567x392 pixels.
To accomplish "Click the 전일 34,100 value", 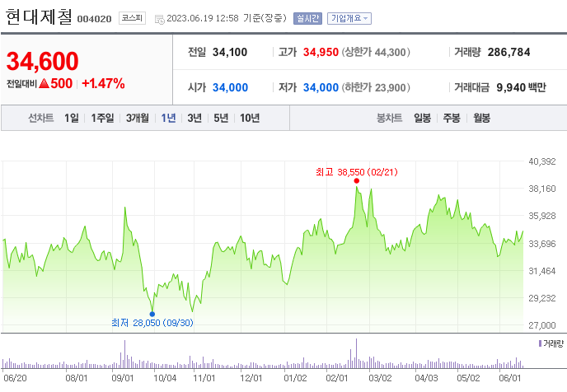I will pos(230,52).
